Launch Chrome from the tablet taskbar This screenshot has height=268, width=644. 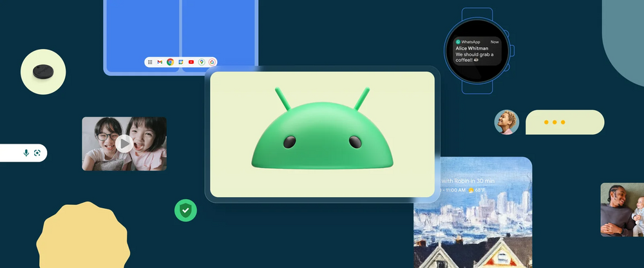[x=170, y=62]
